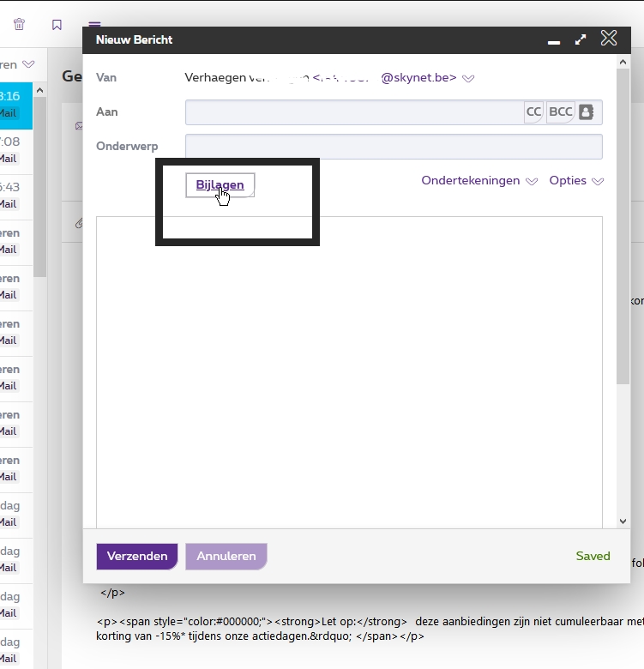
Task: Click the Bijlagen attachments link
Action: tap(220, 184)
